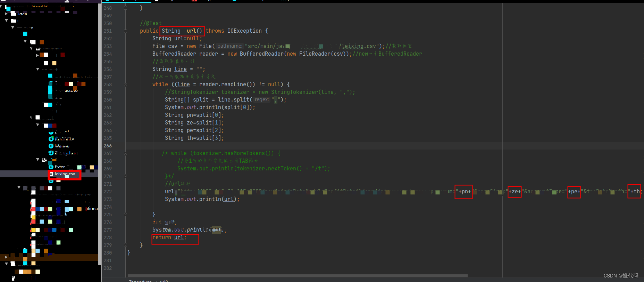Select the Exter class entry
644x282 pixels.
tap(60, 167)
